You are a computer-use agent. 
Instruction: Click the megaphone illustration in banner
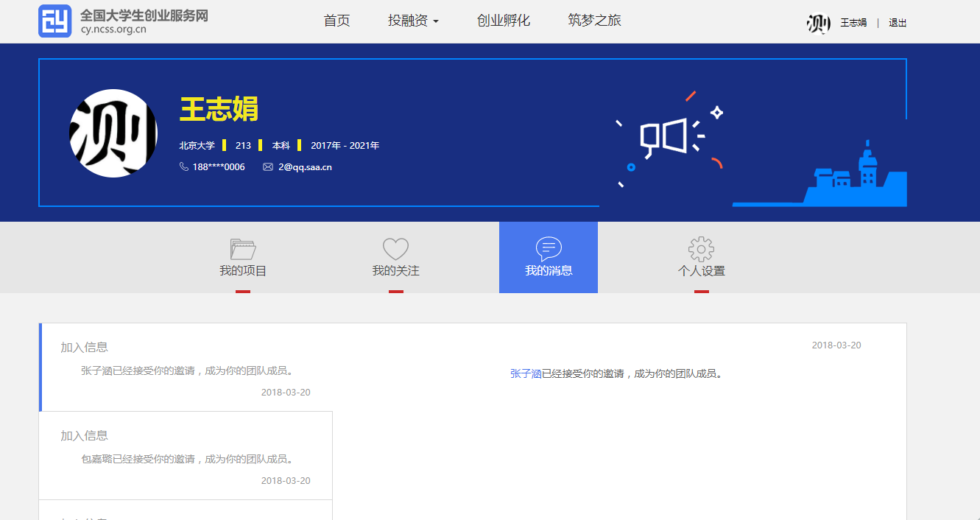[x=666, y=138]
